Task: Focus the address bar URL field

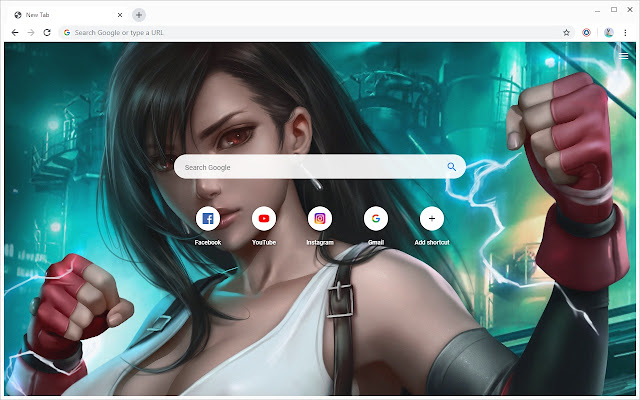Action: [316, 33]
